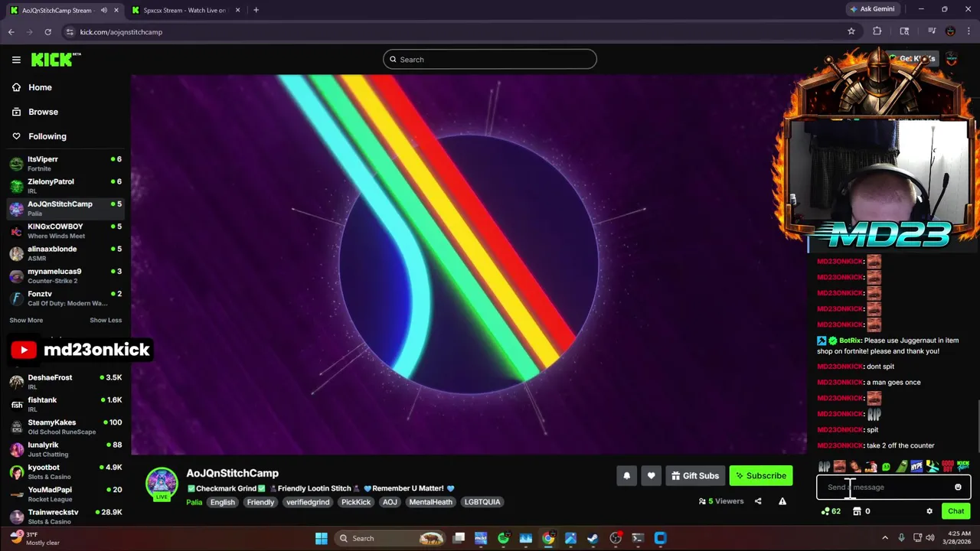Open OBS Studio from the taskbar

click(616, 538)
